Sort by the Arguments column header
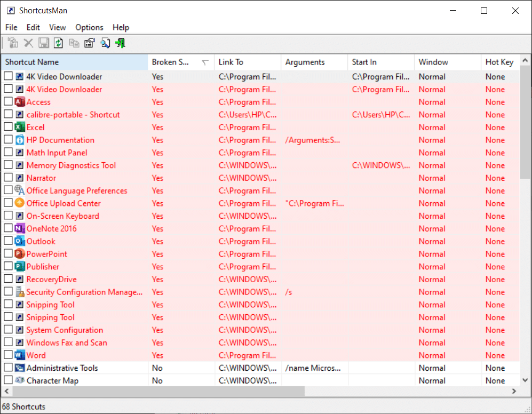The image size is (532, 414). point(314,62)
